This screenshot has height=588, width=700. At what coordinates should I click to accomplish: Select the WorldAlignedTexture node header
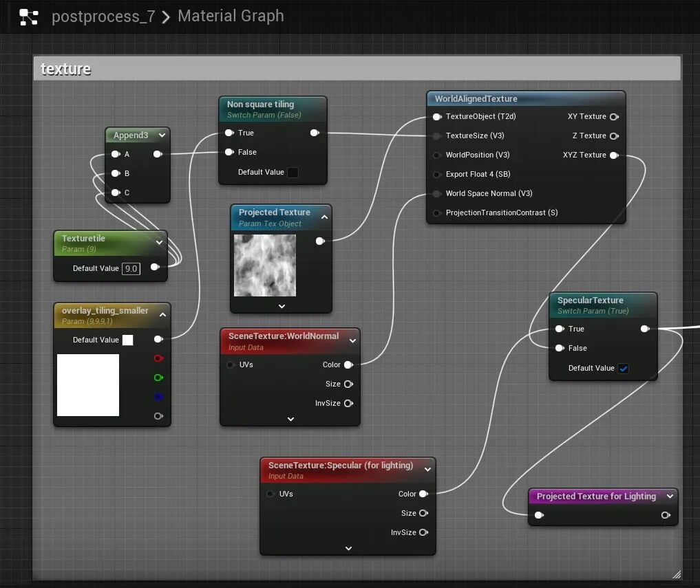(526, 98)
